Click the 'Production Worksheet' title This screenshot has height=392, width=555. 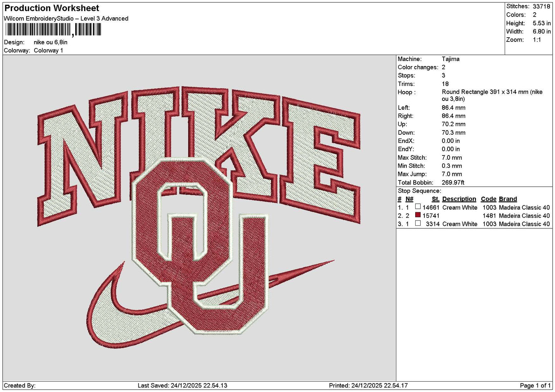[52, 8]
